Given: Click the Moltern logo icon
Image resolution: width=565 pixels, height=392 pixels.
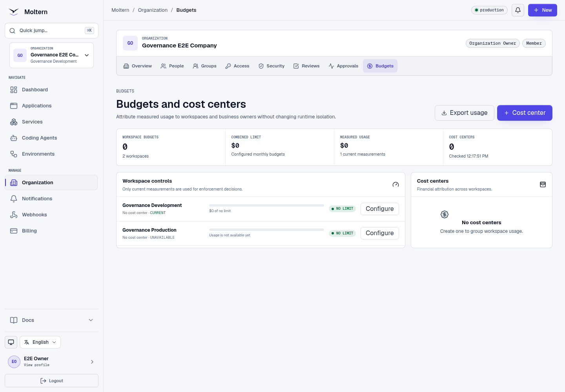Looking at the screenshot, I should (14, 12).
